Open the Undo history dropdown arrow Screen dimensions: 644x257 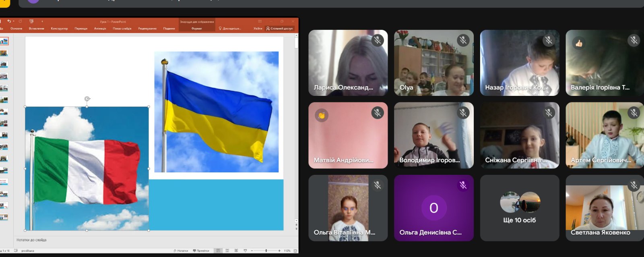[13, 21]
